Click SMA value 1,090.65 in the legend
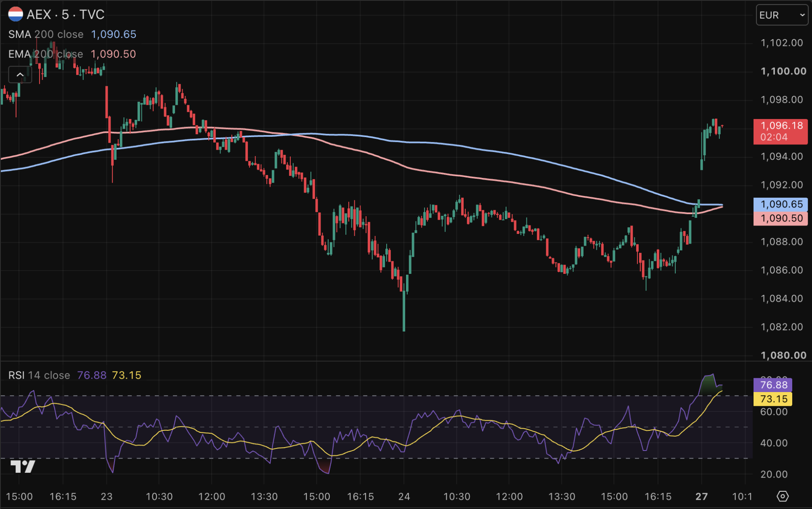This screenshot has height=509, width=812. 114,34
